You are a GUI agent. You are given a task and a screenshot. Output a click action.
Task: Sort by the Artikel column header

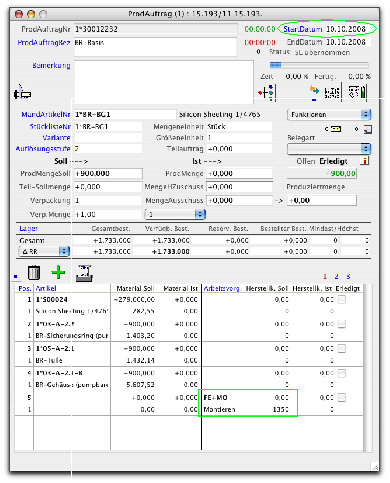(x=46, y=289)
